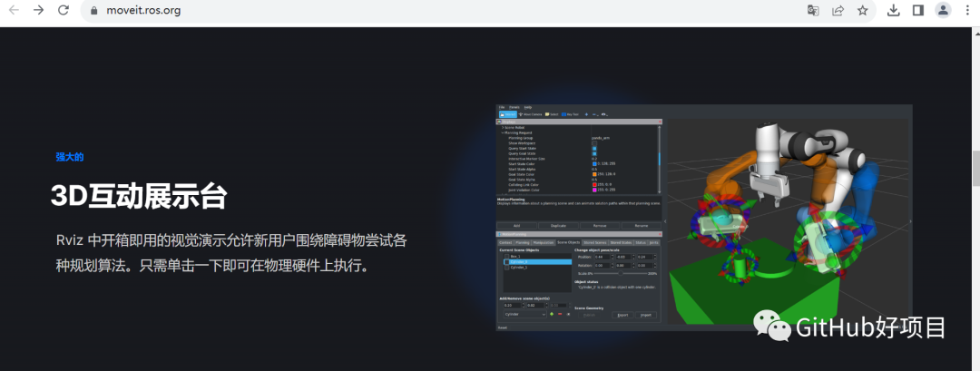
Task: Click the Export scene geometry button
Action: tap(622, 315)
